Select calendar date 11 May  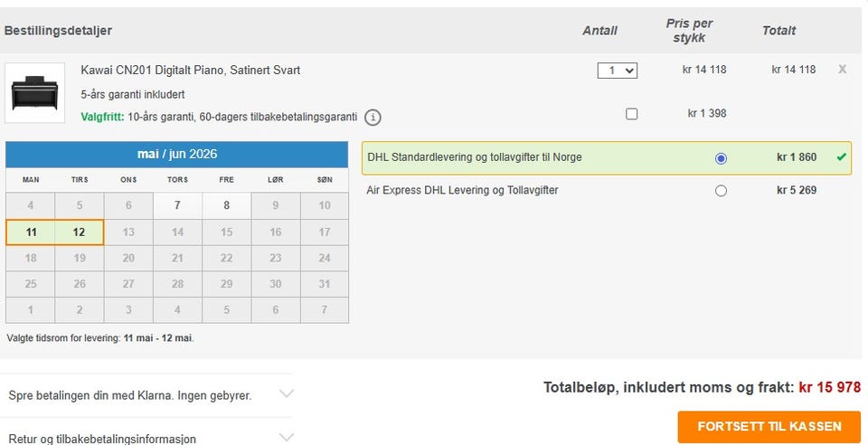pos(31,232)
